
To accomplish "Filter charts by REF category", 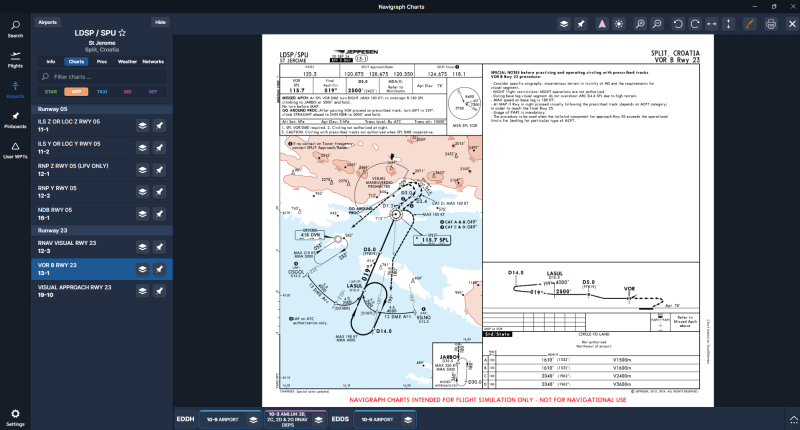I will [153, 92].
